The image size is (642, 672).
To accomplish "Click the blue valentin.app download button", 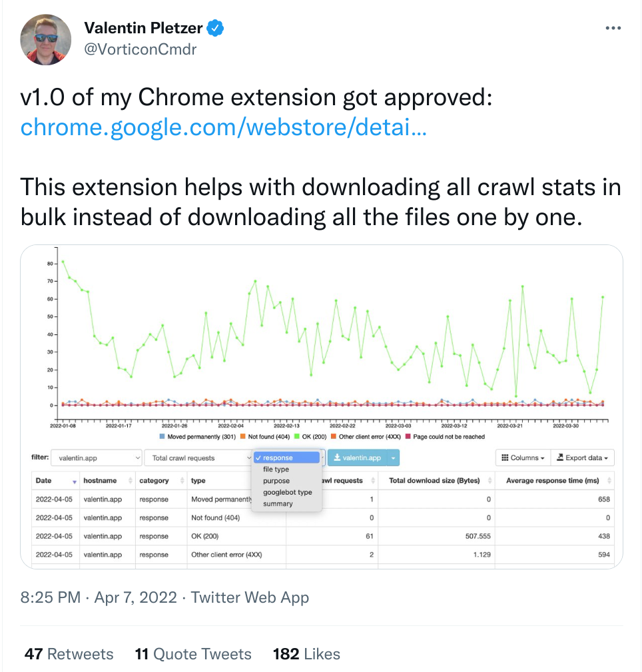I will pos(357,458).
